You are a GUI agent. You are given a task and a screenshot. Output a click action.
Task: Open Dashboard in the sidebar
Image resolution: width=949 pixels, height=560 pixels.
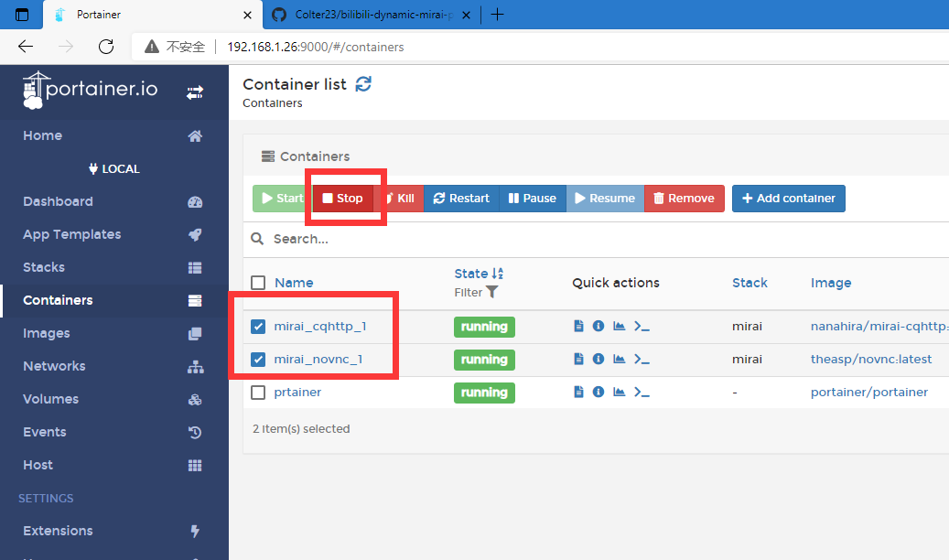pyautogui.click(x=113, y=201)
